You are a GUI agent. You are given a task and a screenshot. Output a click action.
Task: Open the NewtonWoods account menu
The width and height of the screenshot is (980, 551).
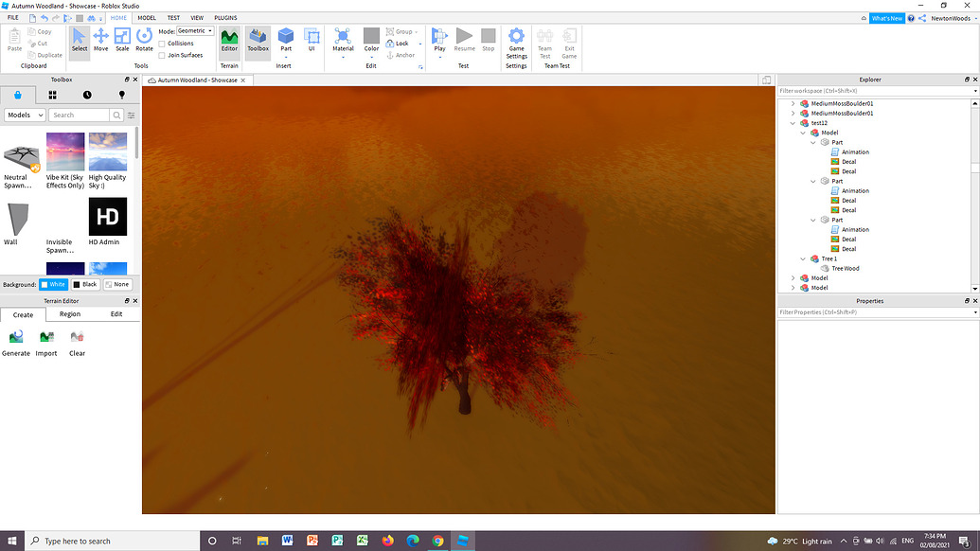pyautogui.click(x=953, y=18)
